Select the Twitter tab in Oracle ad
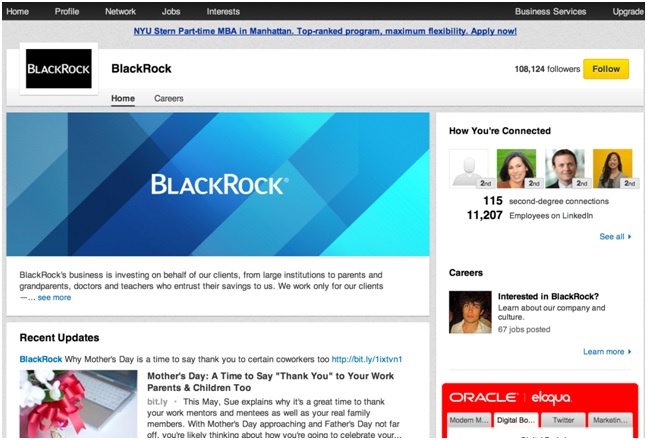Screen dimensions: 647x440 [563, 420]
